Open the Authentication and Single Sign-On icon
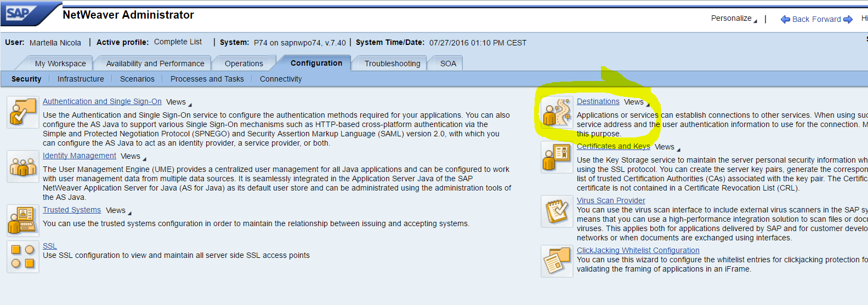The width and height of the screenshot is (868, 305). coord(23,112)
